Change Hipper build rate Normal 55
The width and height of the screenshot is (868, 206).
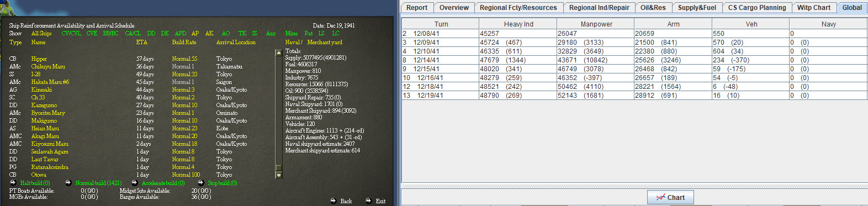(x=184, y=59)
